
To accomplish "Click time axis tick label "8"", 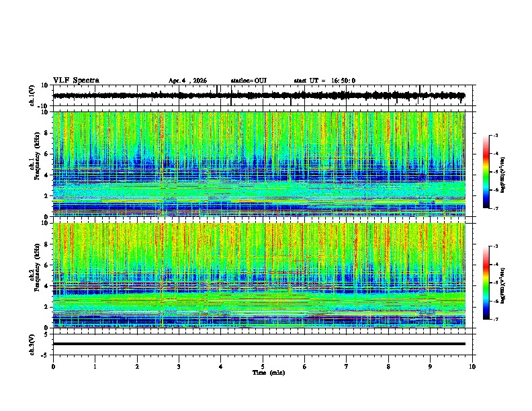I will 388,366.
